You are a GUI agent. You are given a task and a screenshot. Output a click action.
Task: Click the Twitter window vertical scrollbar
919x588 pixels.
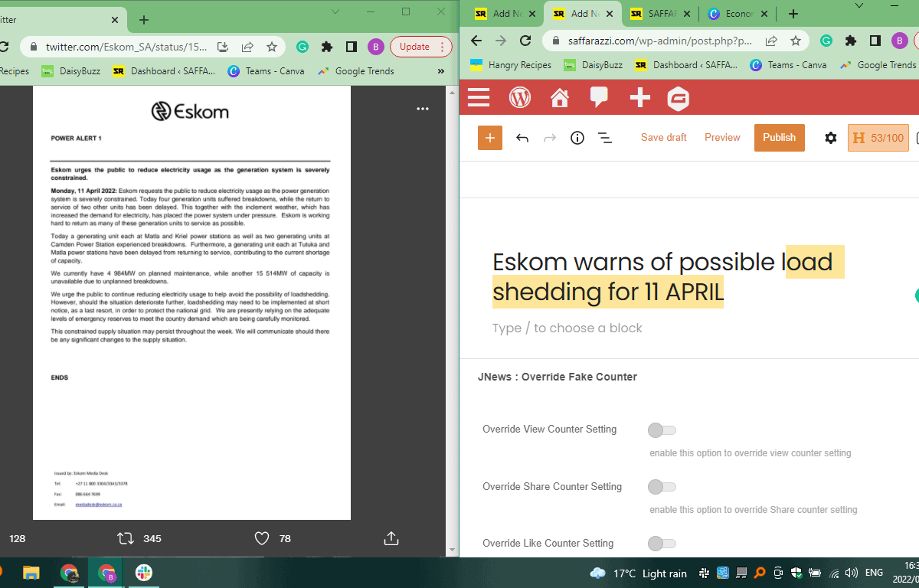coord(453,321)
